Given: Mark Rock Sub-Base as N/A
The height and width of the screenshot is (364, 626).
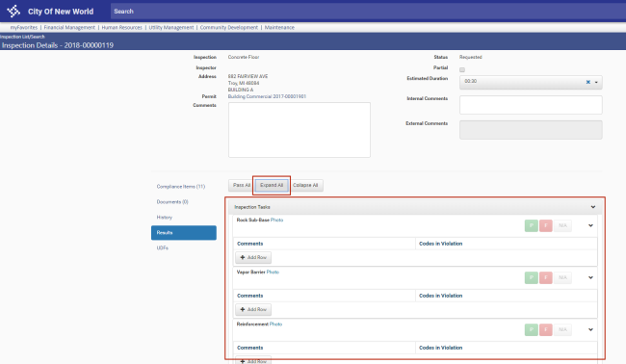Looking at the screenshot, I should (562, 225).
